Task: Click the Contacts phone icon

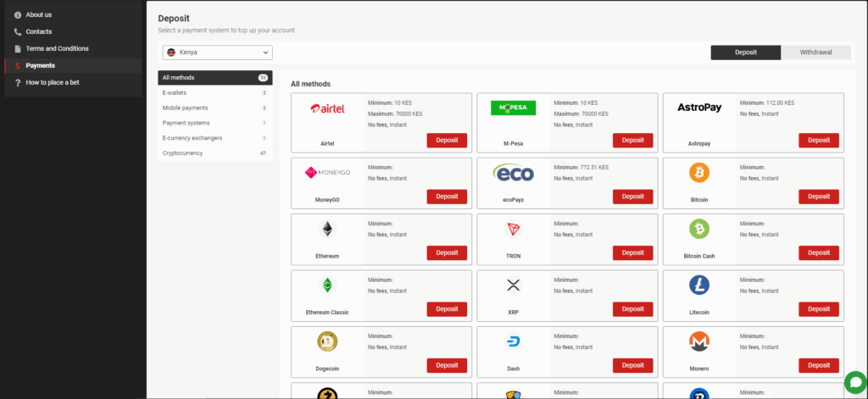Action: (18, 32)
